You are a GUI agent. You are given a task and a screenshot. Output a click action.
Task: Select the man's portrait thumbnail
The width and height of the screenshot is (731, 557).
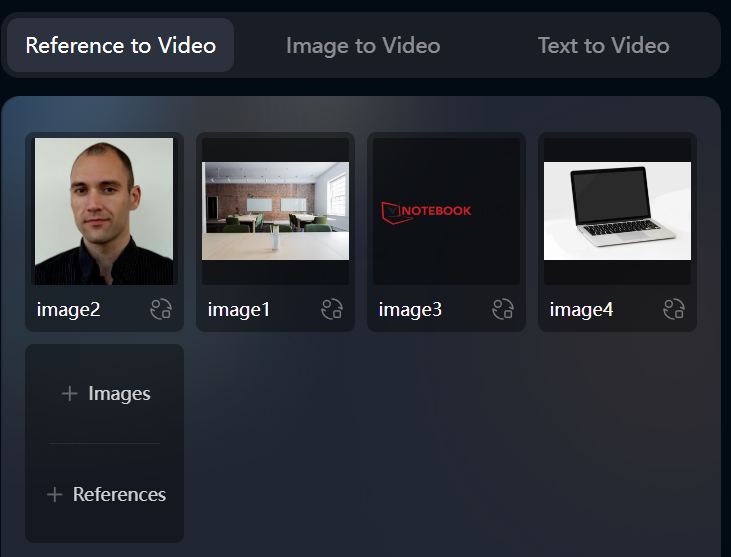(104, 211)
